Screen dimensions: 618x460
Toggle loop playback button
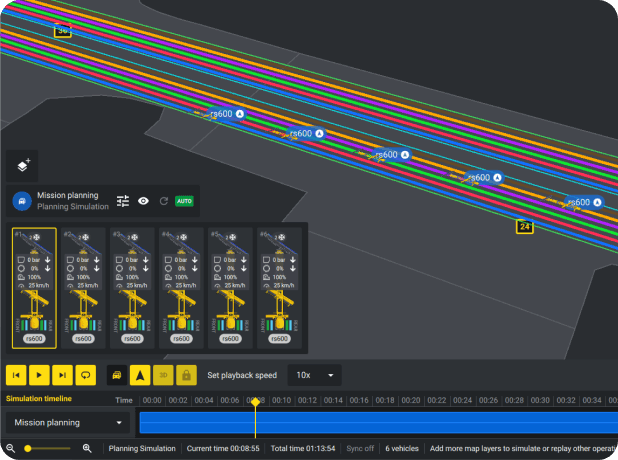(86, 375)
